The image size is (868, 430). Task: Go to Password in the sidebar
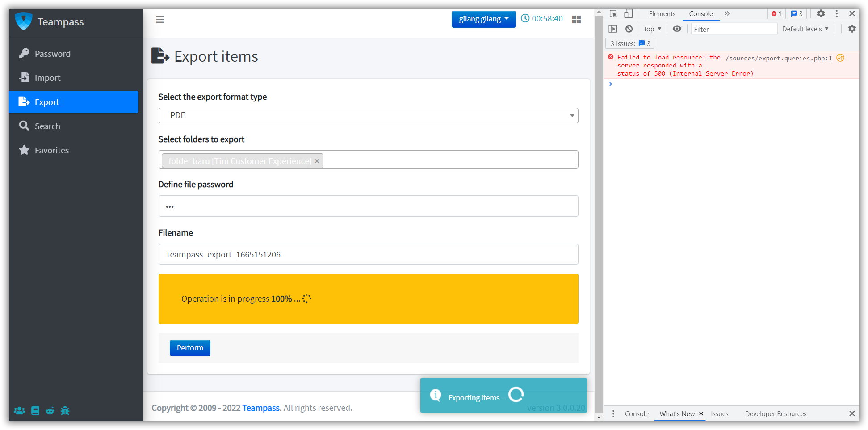(74, 54)
